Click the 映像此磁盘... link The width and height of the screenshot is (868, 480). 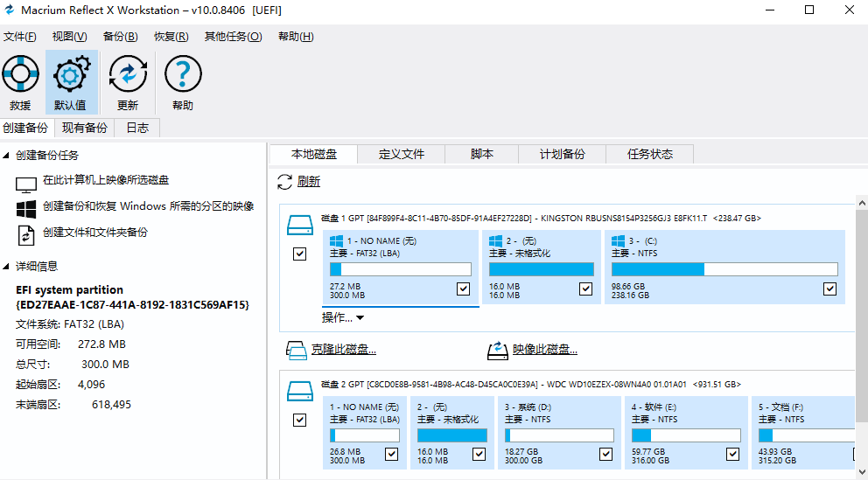[545, 350]
